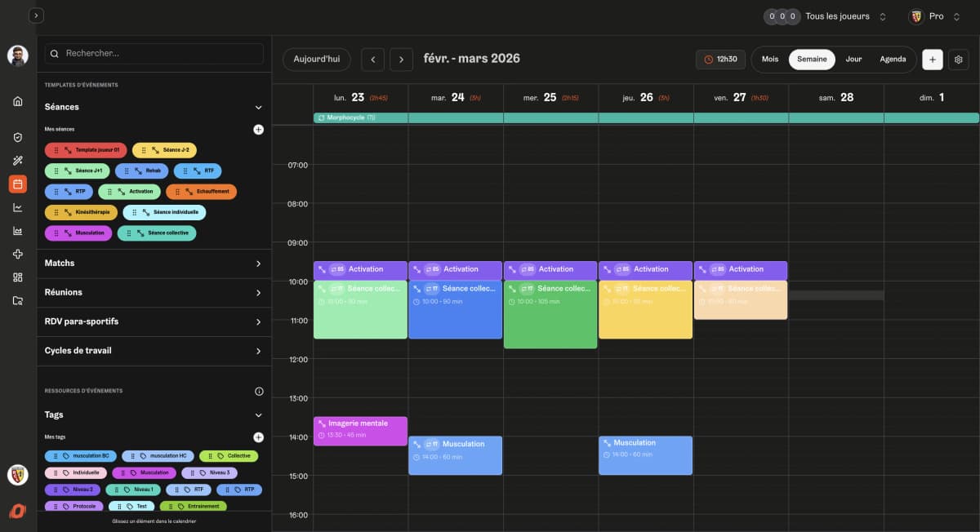
Task: Click the next week arrow button
Action: click(401, 59)
